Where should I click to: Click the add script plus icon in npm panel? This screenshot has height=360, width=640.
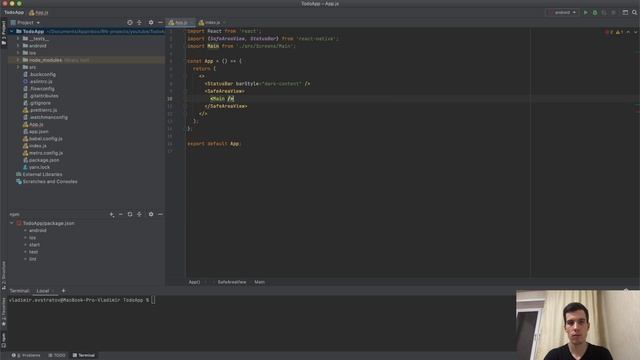pos(112,214)
